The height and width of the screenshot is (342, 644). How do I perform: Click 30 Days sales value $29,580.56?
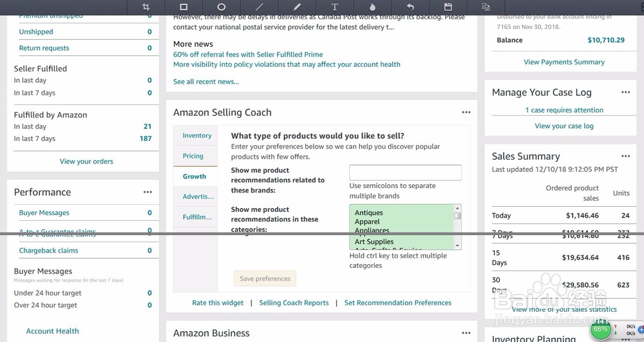coord(580,285)
